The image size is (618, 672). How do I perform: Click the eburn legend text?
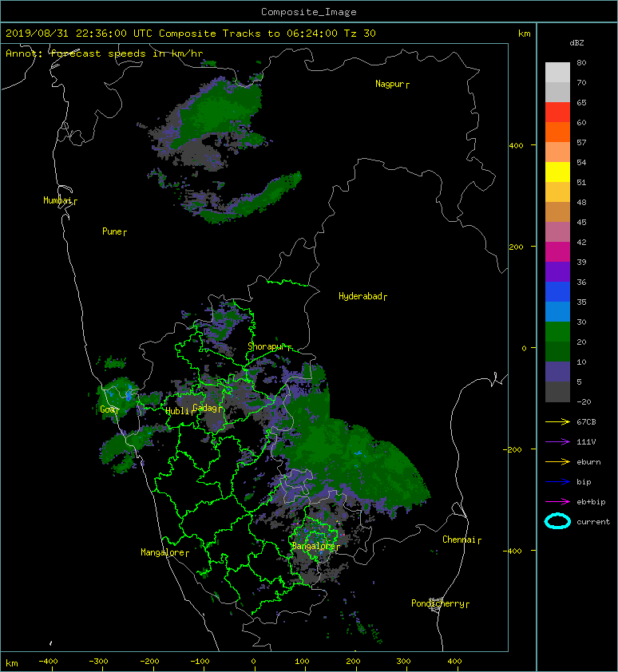coord(588,462)
